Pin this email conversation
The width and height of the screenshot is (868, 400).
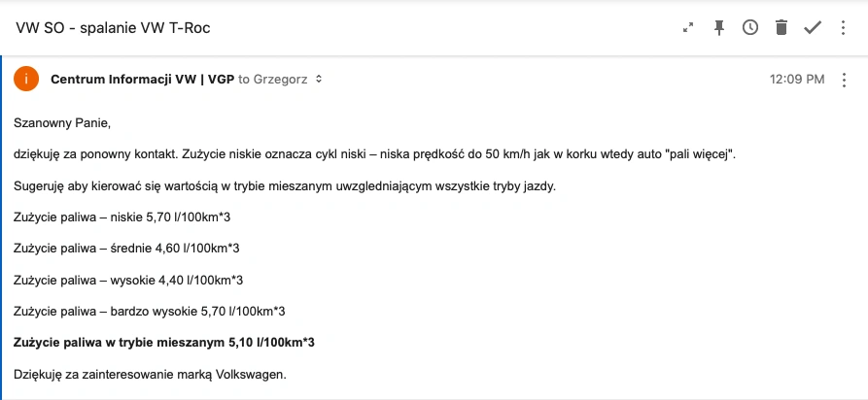(719, 27)
